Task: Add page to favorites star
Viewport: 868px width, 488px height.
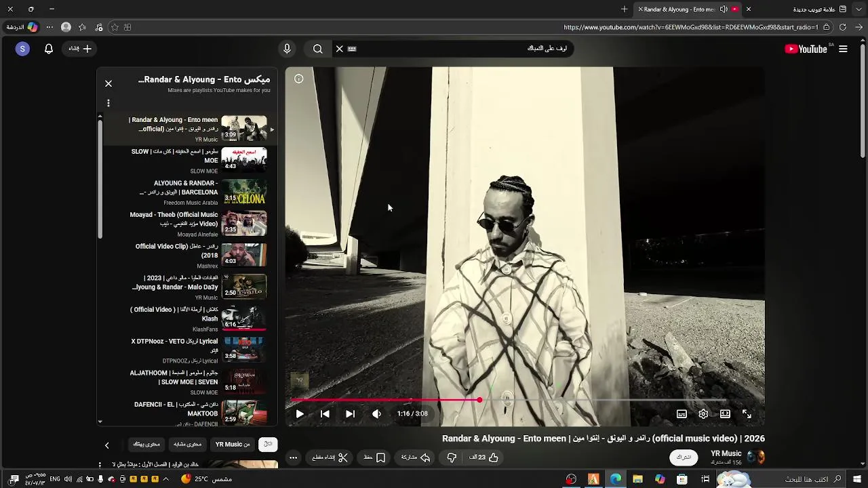Action: 115,27
